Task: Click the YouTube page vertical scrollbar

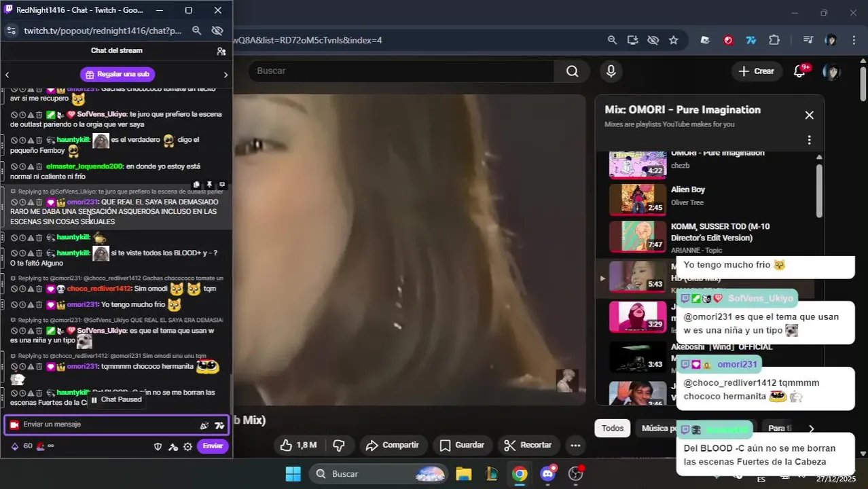Action: pos(863,83)
